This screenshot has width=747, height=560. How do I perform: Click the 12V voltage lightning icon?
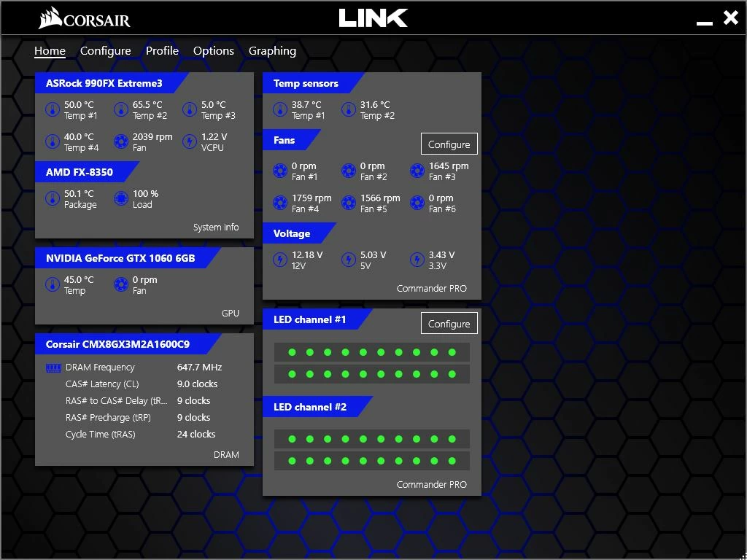[279, 260]
